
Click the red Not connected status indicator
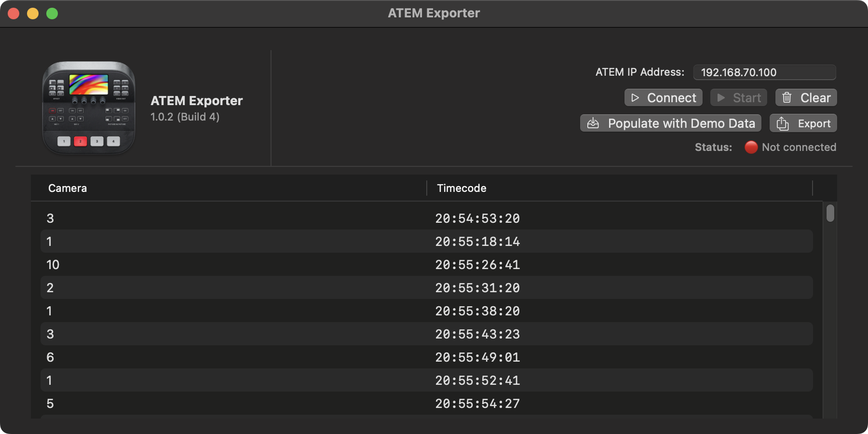tap(751, 147)
